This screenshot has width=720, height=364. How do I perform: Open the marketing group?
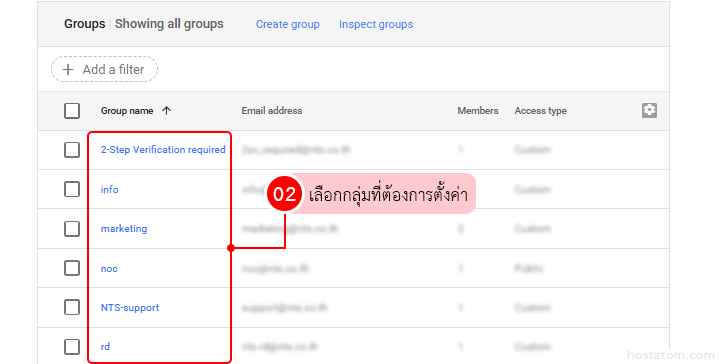pyautogui.click(x=124, y=229)
